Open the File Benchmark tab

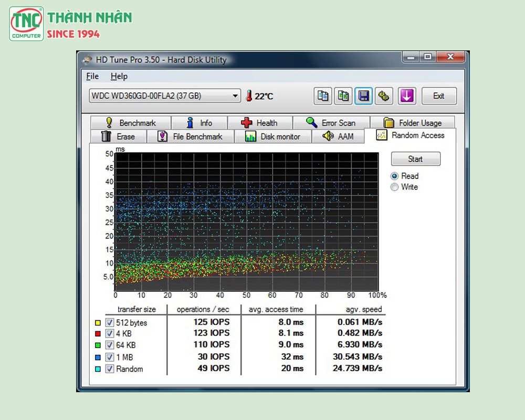190,136
